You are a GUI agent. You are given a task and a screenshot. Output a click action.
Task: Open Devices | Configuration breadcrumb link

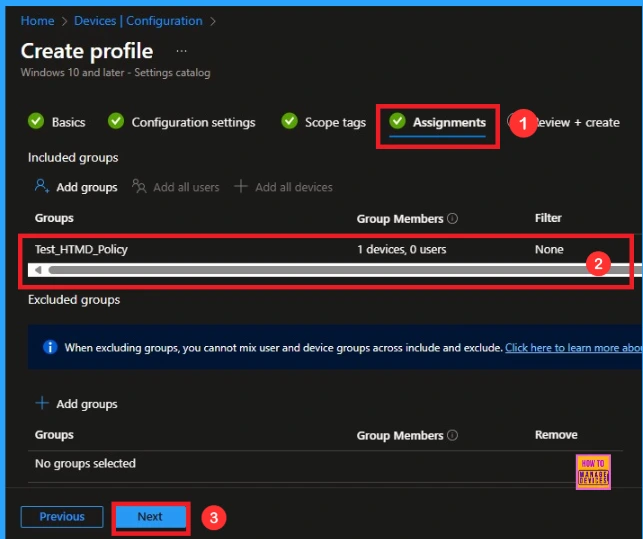pos(138,20)
